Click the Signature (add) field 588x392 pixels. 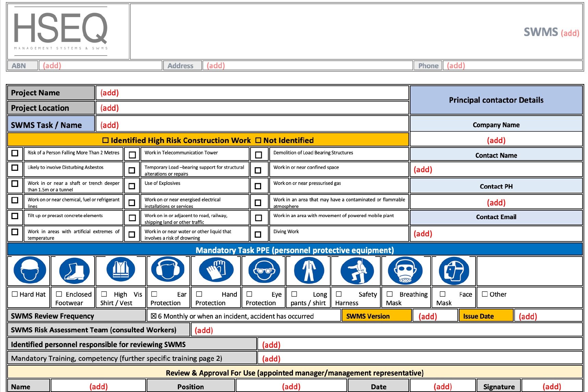click(x=552, y=387)
